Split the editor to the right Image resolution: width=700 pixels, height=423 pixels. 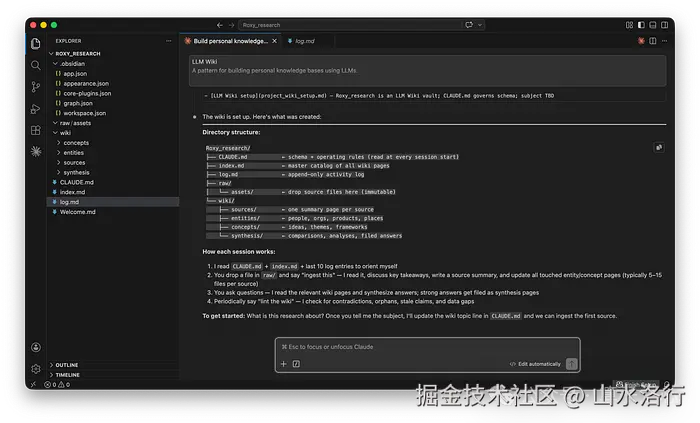653,41
